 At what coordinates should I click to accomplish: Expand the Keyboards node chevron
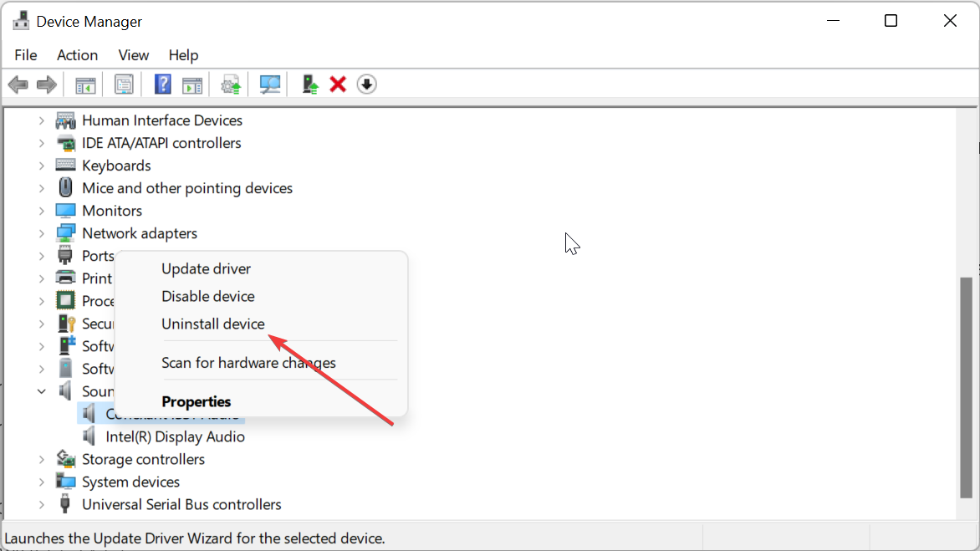pos(41,166)
